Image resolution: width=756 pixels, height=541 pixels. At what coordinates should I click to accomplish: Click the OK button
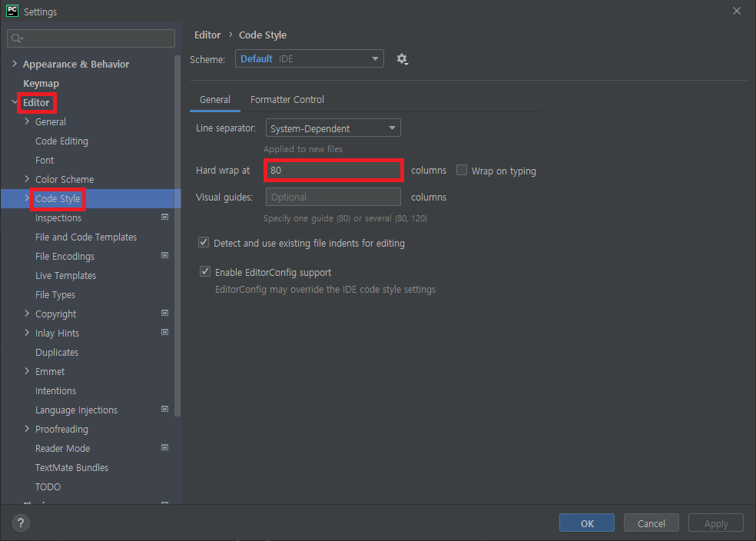(587, 523)
